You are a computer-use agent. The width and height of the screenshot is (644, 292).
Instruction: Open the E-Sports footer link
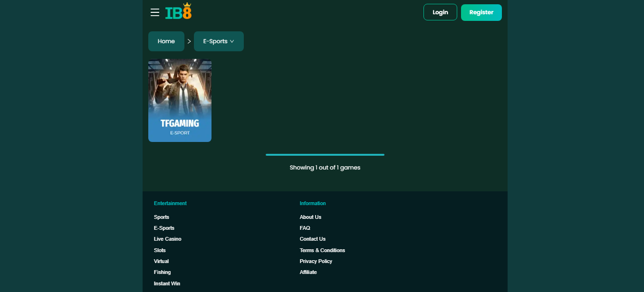(164, 228)
